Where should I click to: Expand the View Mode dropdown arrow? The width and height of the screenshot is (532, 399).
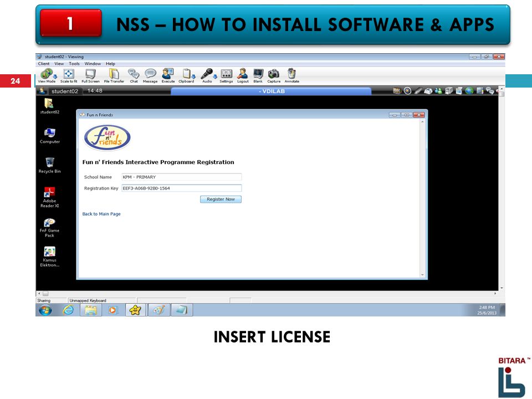(x=55, y=76)
